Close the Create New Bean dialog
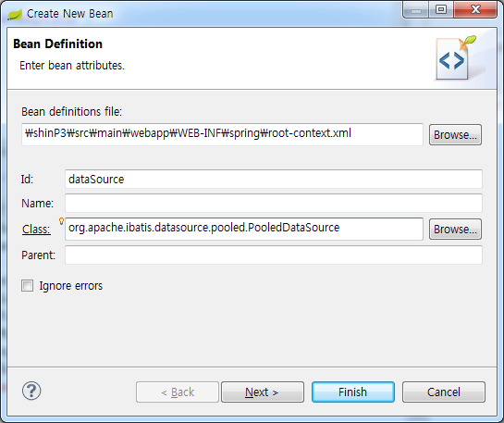The image size is (504, 423). 475,10
